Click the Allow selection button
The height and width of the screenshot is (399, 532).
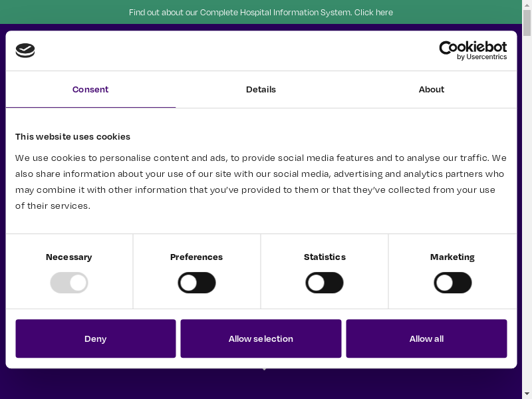pyautogui.click(x=261, y=338)
